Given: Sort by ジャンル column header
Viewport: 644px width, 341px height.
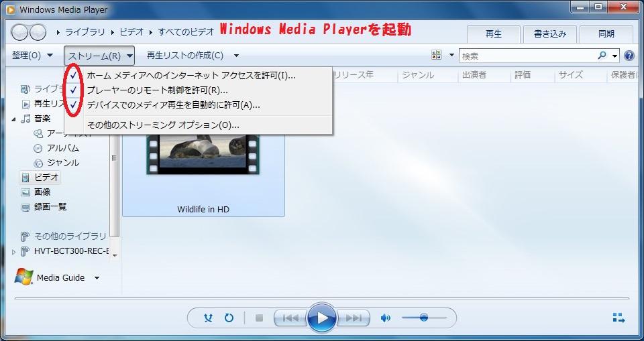Looking at the screenshot, I should pyautogui.click(x=417, y=75).
